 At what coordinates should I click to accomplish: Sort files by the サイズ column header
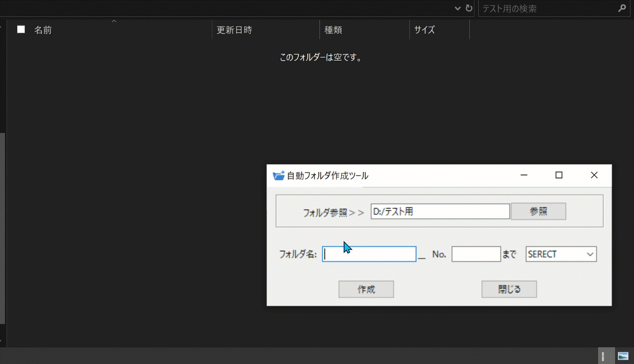click(425, 30)
